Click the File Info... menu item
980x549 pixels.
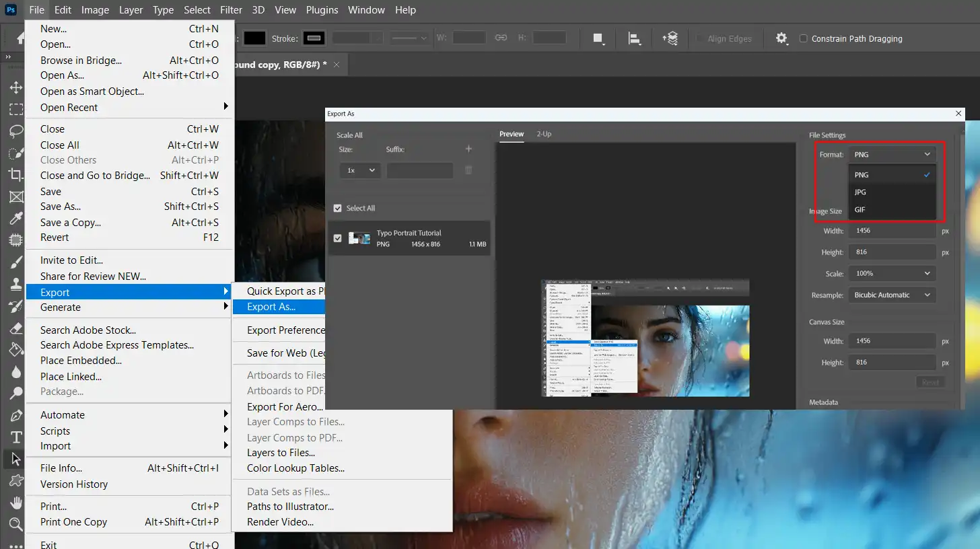pyautogui.click(x=129, y=468)
